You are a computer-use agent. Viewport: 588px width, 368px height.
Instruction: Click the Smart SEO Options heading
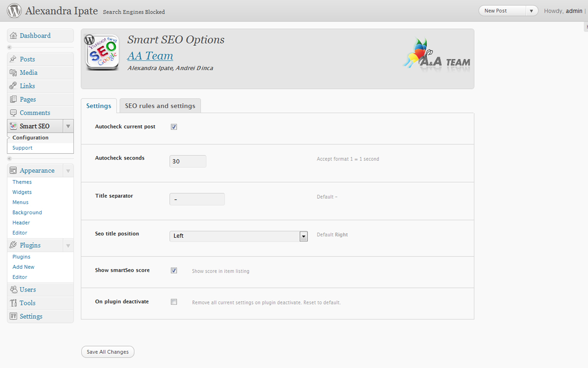click(176, 40)
